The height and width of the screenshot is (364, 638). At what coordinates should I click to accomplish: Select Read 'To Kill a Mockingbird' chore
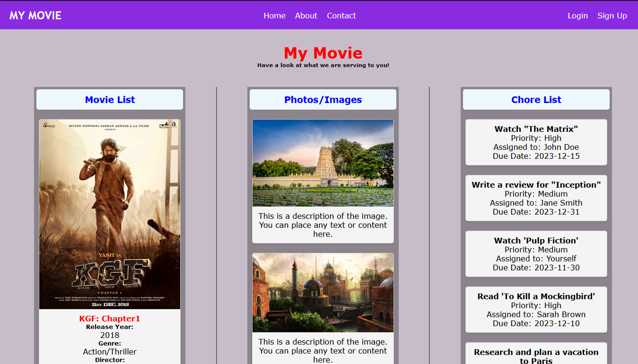536,310
